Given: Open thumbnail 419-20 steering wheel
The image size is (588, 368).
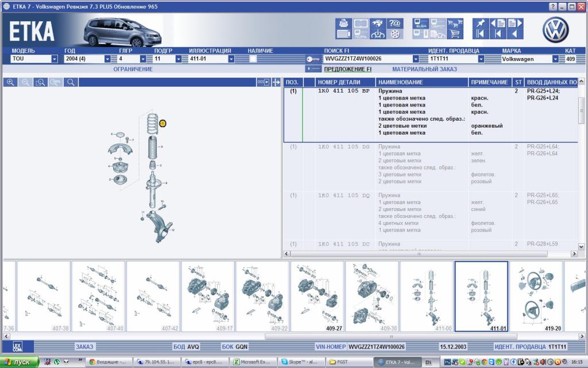Looking at the screenshot, I should [536, 296].
